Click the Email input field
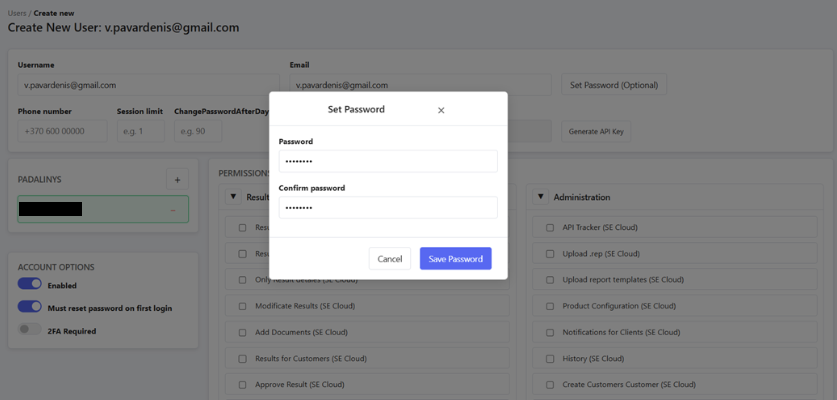Image resolution: width=837 pixels, height=400 pixels. pyautogui.click(x=421, y=85)
